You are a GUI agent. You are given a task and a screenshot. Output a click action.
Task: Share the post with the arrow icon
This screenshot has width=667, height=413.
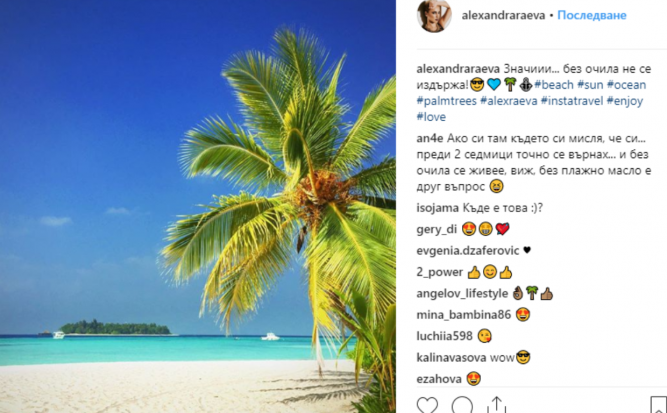tap(496, 404)
